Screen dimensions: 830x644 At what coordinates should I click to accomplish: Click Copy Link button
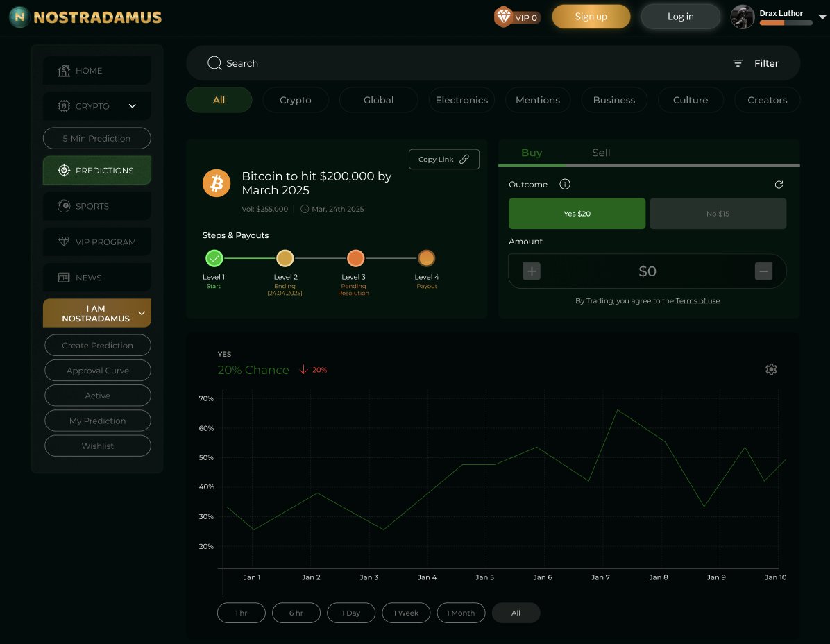(443, 160)
